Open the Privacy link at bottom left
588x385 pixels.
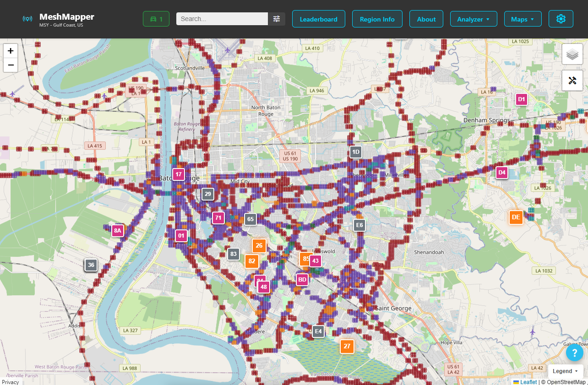point(10,382)
